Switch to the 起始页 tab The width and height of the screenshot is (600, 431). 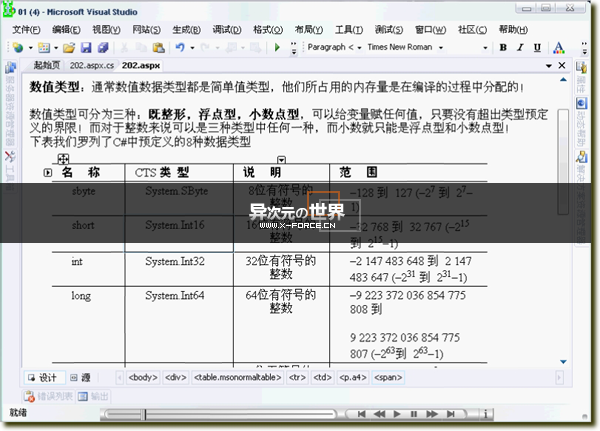click(x=47, y=65)
